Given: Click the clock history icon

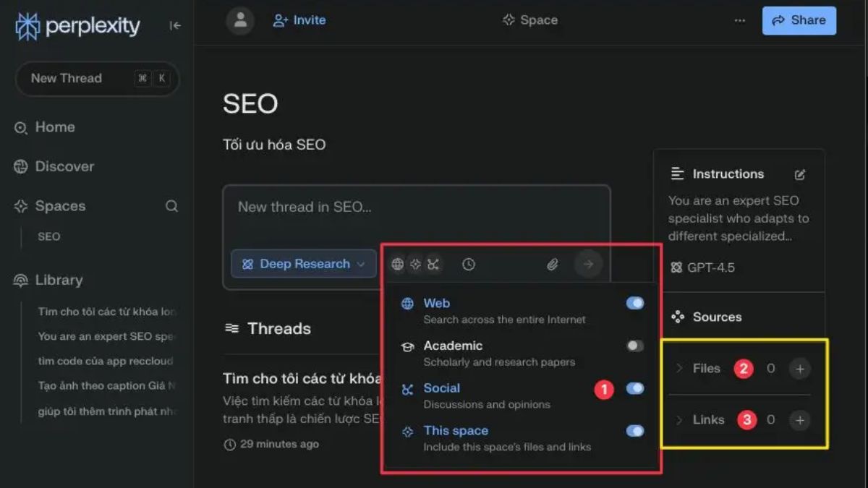Looking at the screenshot, I should (x=469, y=265).
